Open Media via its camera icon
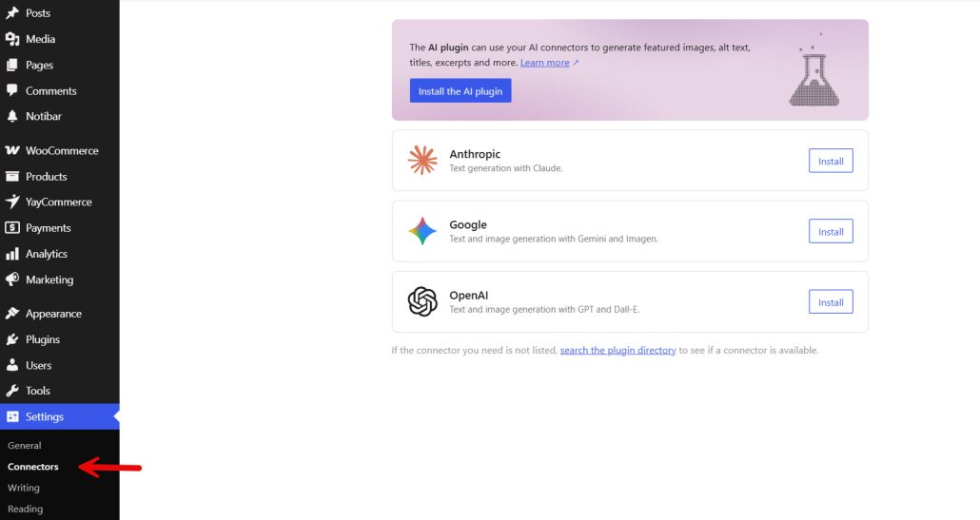 pyautogui.click(x=12, y=39)
